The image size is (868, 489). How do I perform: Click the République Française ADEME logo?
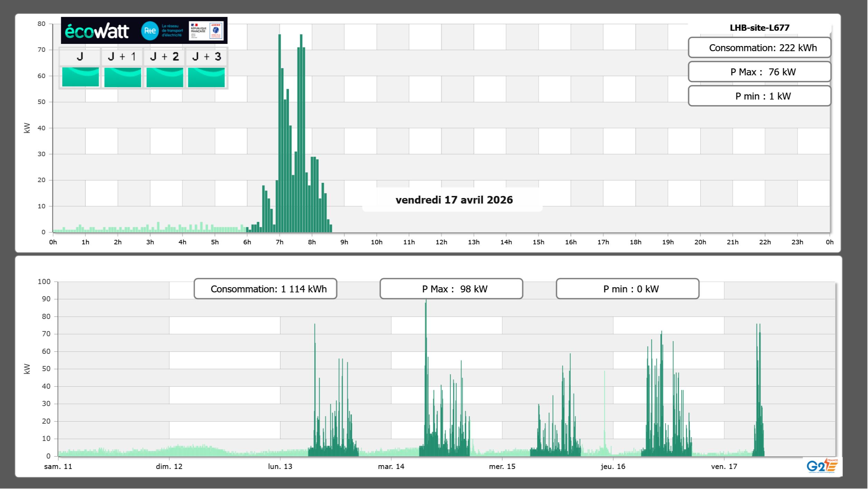point(206,31)
